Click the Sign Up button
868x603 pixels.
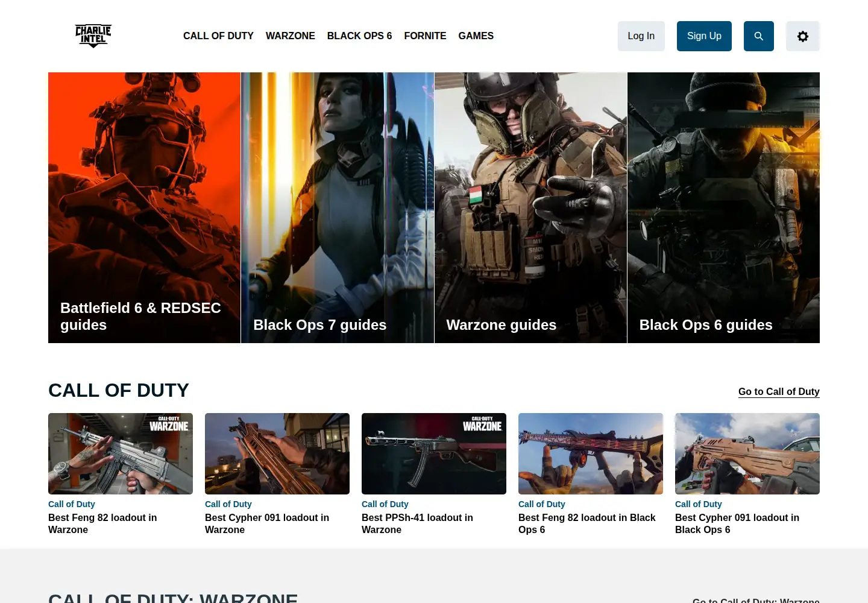click(x=704, y=36)
